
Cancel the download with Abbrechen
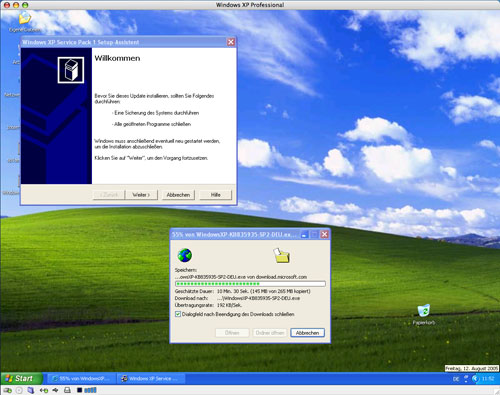tap(307, 333)
